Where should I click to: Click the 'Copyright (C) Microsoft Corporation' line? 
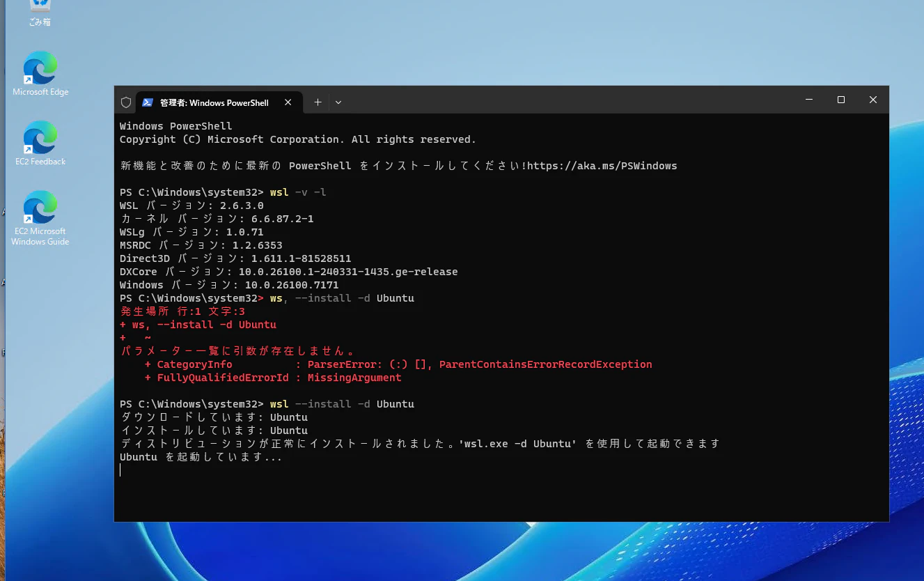pos(298,139)
